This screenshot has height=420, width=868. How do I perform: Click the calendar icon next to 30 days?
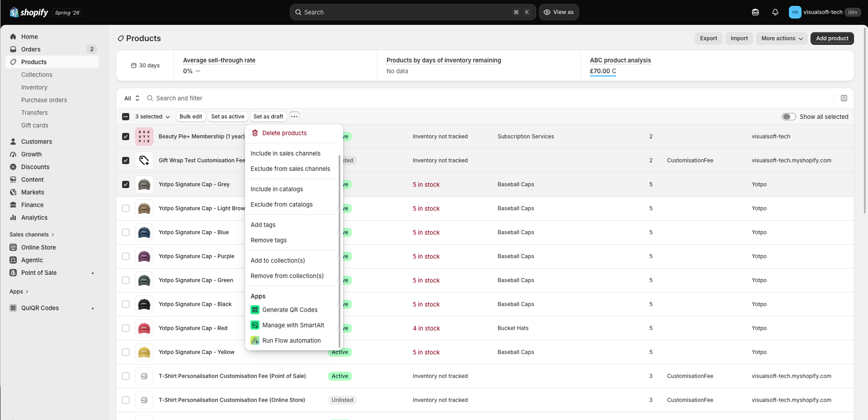(x=134, y=66)
